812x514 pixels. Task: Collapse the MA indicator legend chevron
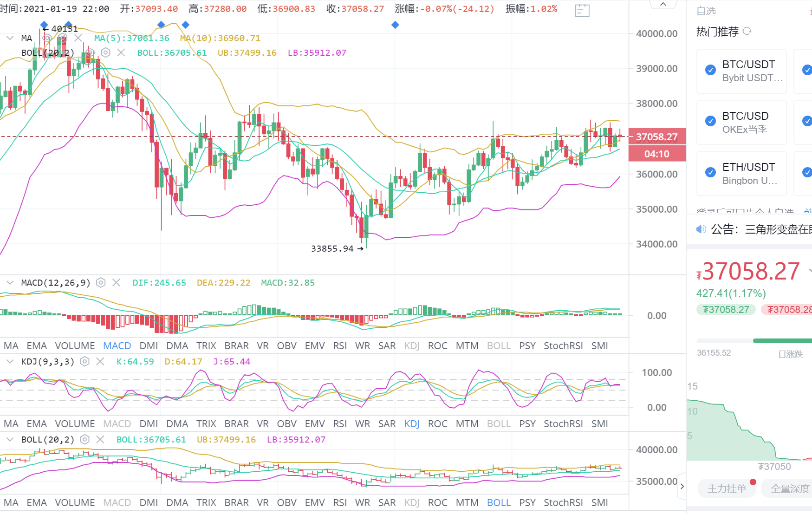tap(10, 38)
